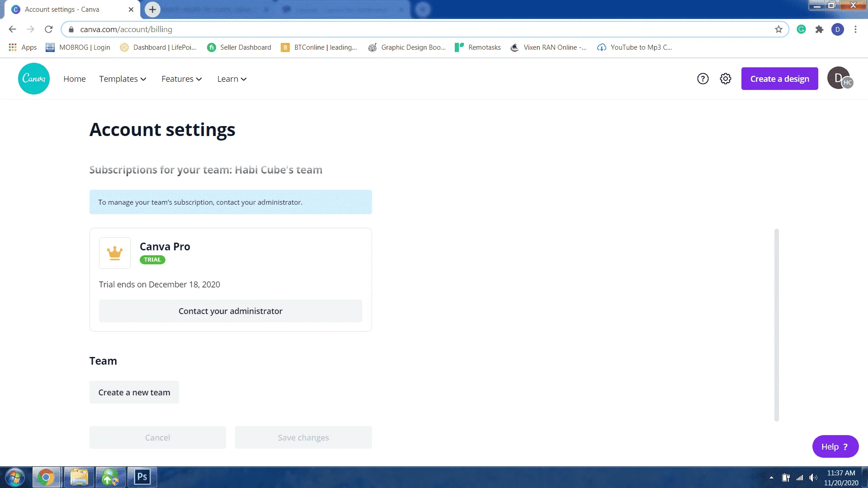Image resolution: width=868 pixels, height=488 pixels.
Task: Show hidden system tray icons
Action: tap(771, 478)
